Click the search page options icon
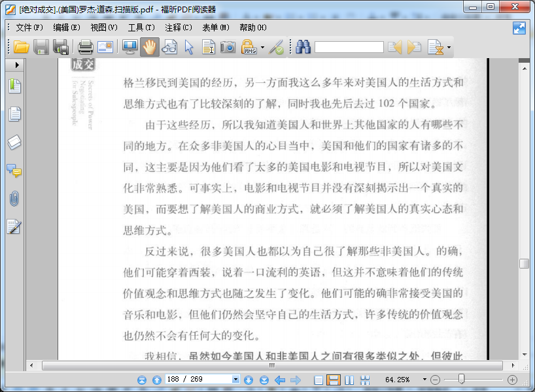Image resolution: width=535 pixels, height=392 pixels. (x=436, y=47)
